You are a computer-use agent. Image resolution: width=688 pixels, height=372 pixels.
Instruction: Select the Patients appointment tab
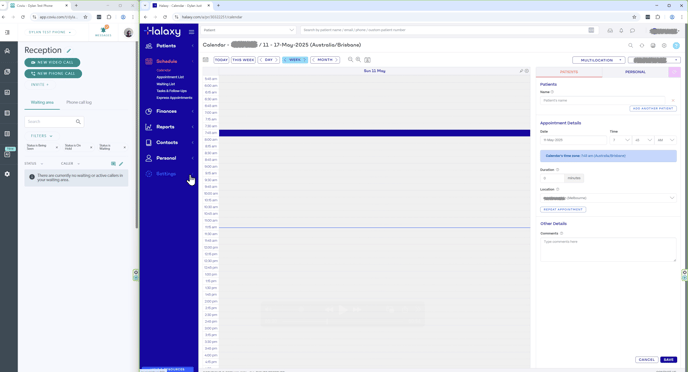(x=569, y=72)
